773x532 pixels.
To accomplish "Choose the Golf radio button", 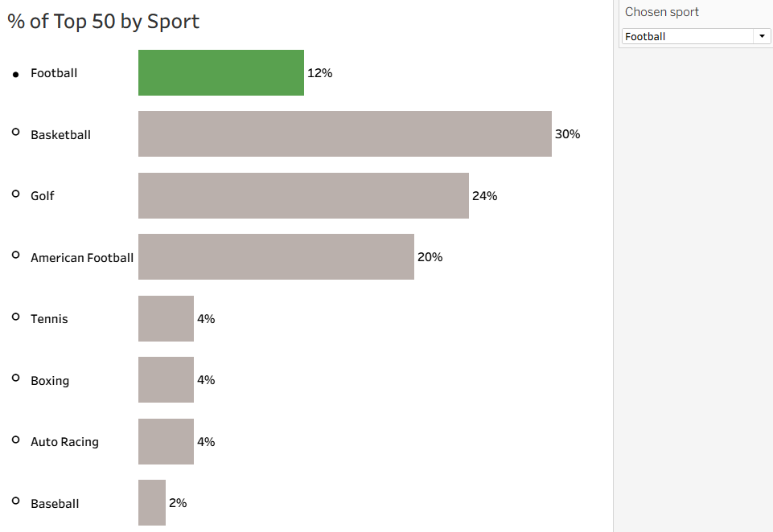I will 15,194.
